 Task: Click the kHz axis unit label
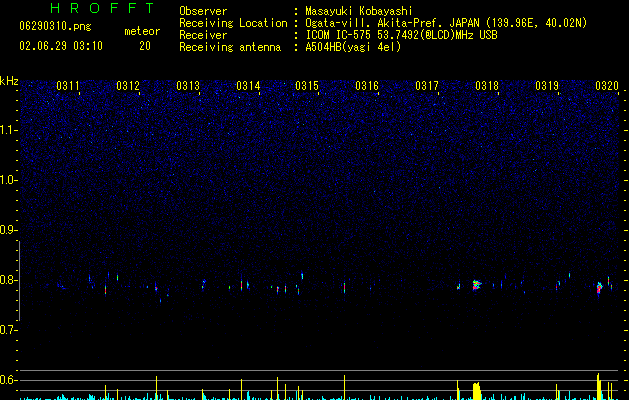pyautogui.click(x=9, y=81)
